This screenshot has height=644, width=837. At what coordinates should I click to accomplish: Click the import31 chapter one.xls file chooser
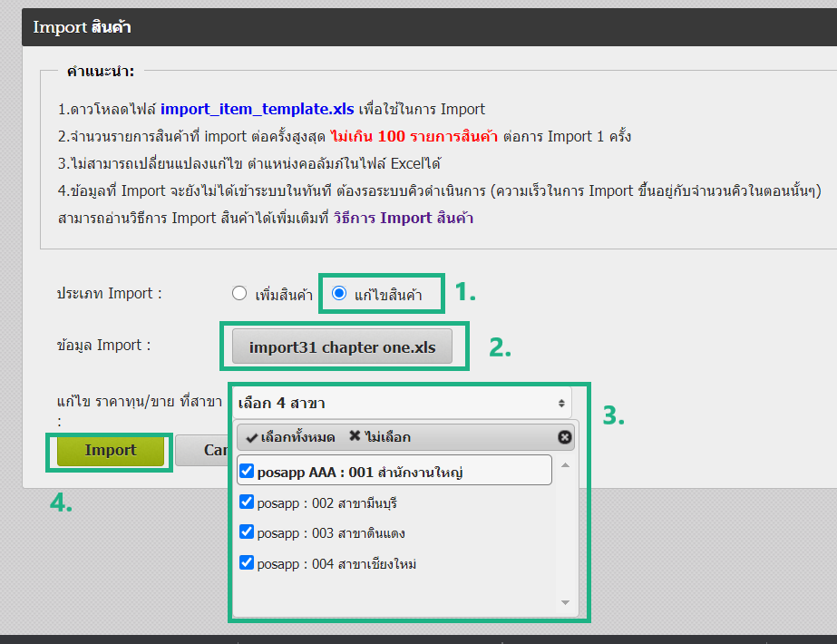click(342, 346)
